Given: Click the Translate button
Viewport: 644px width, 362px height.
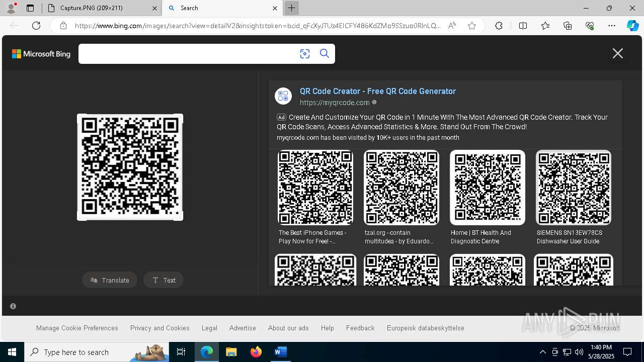Looking at the screenshot, I should pyautogui.click(x=110, y=280).
